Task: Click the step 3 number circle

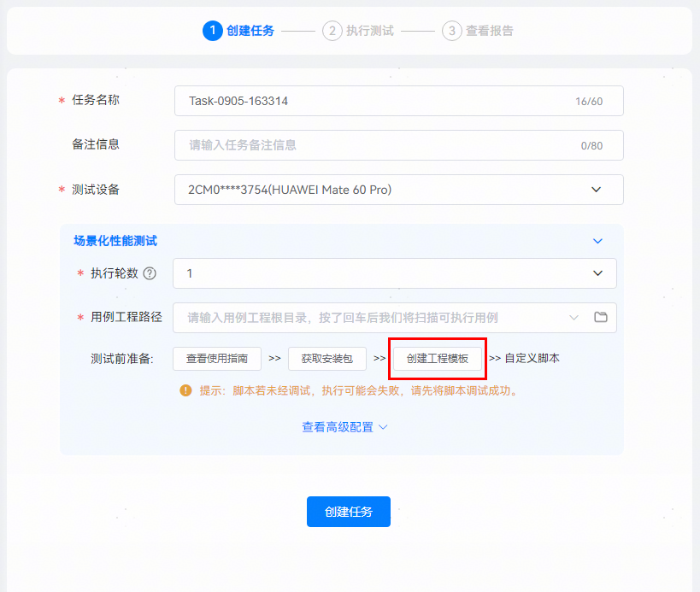Action: tap(451, 31)
